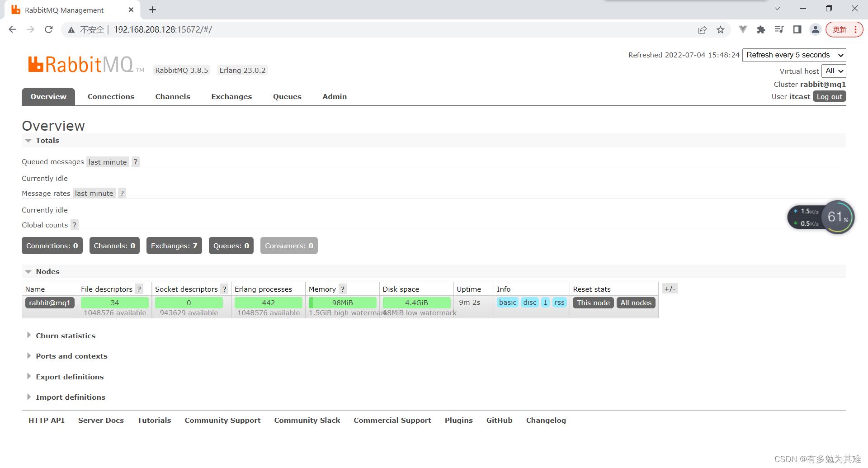The height and width of the screenshot is (468, 868).
Task: Click the network speed 61% floating widget
Action: pyautogui.click(x=821, y=217)
